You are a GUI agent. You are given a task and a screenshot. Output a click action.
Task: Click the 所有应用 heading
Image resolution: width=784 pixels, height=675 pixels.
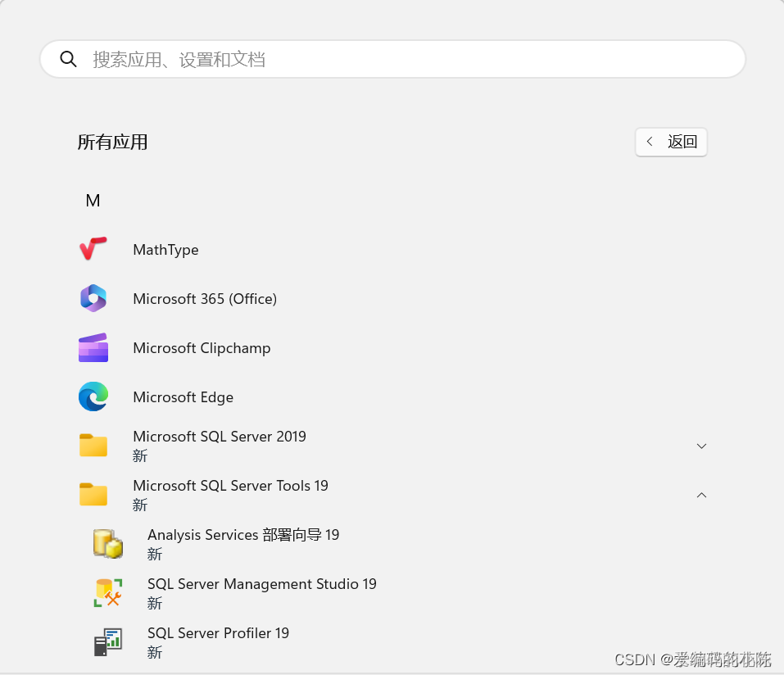[x=112, y=142]
